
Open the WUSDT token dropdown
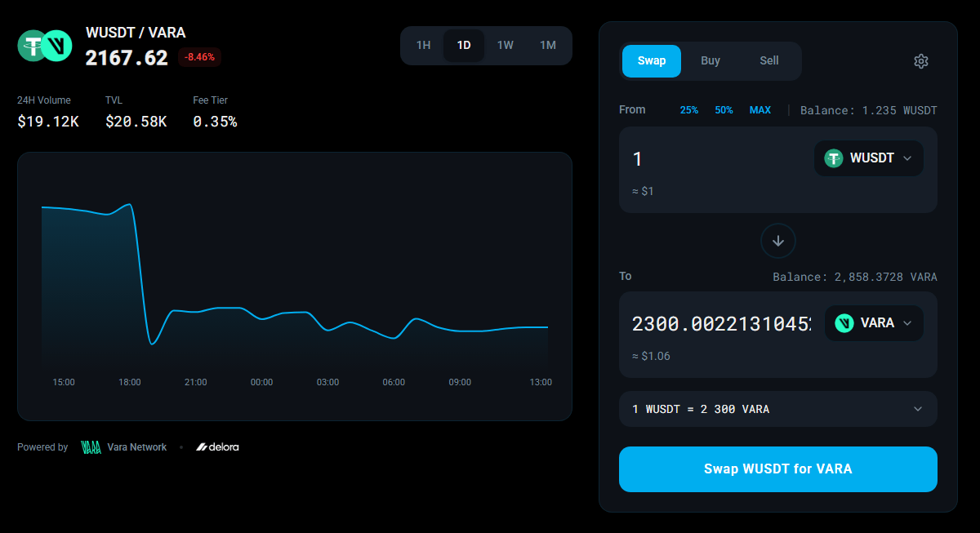(869, 158)
